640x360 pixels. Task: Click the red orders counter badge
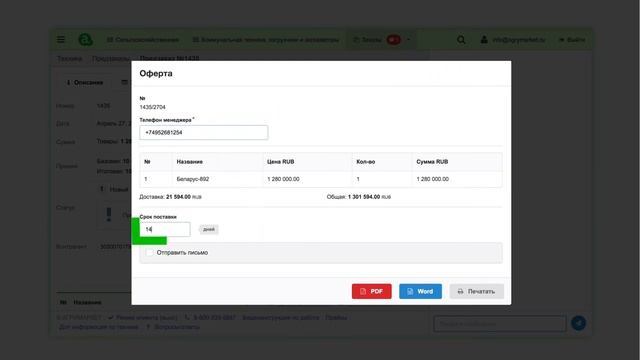(x=394, y=40)
